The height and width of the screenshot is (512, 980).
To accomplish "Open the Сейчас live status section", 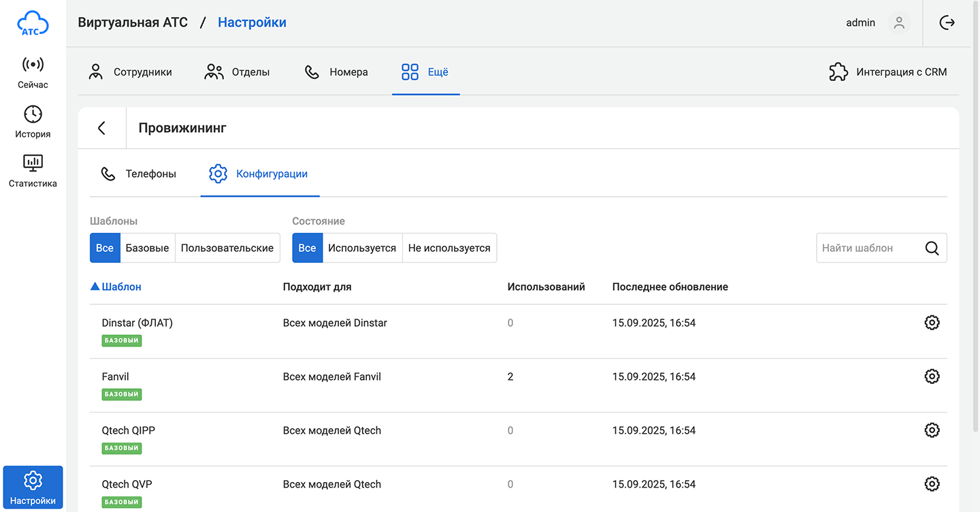I will [33, 73].
